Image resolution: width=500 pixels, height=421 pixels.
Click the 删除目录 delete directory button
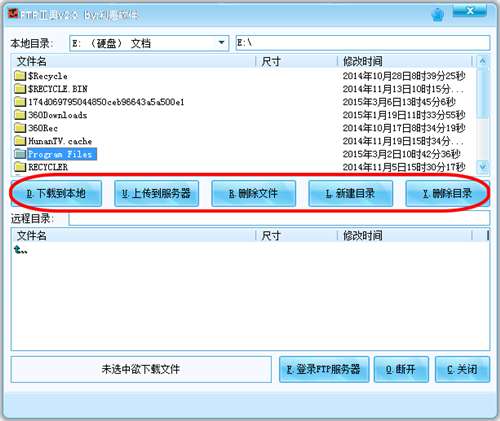point(447,193)
